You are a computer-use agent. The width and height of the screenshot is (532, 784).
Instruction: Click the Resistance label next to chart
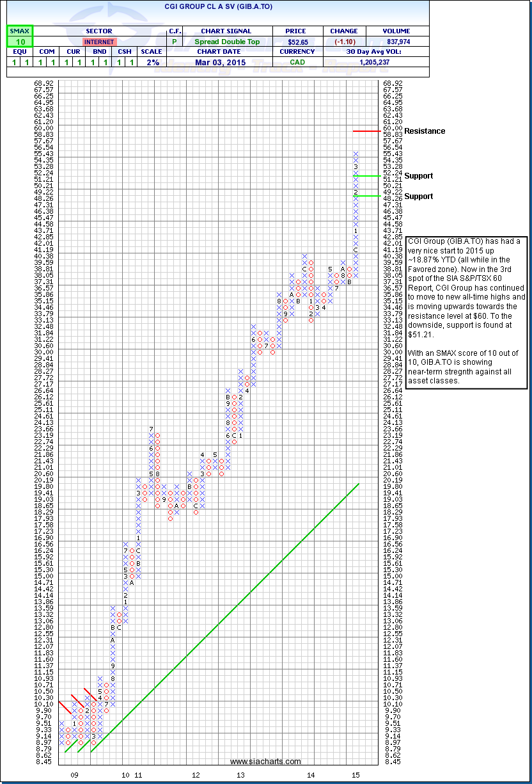(425, 131)
